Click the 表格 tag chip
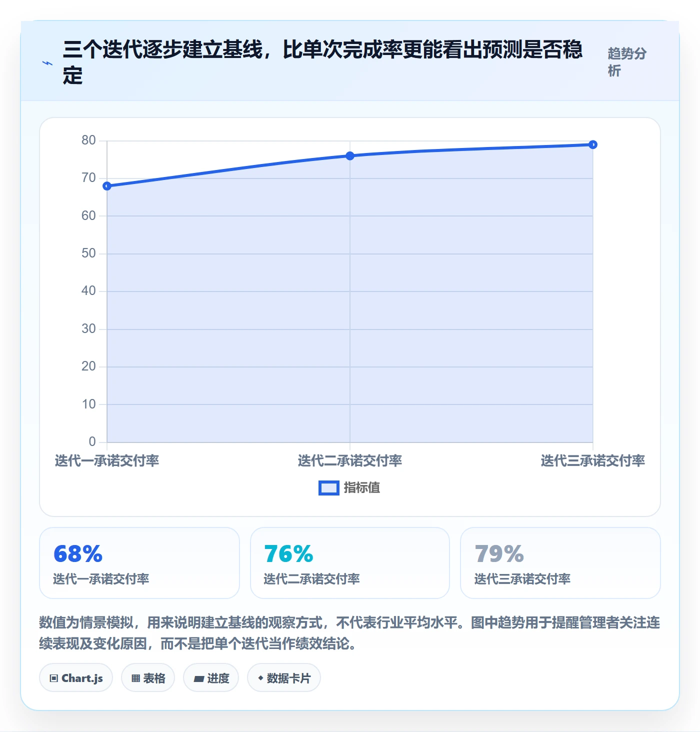Image resolution: width=700 pixels, height=732 pixels. 148,678
